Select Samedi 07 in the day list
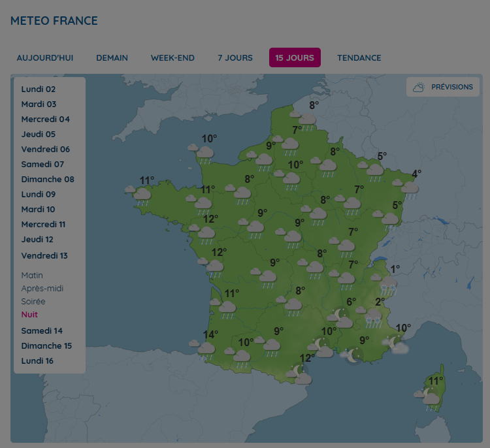The image size is (490, 448). pos(42,164)
